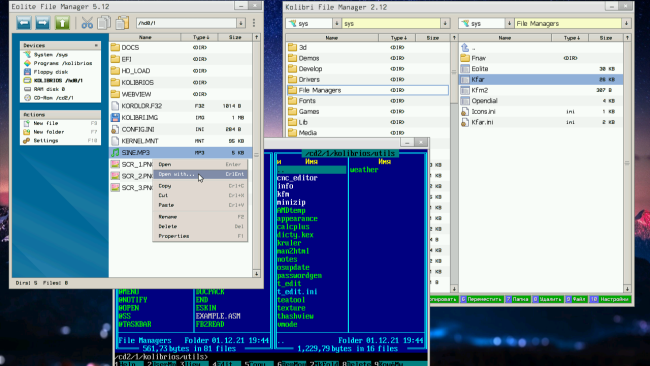The image size is (650, 366).
Task: Go up one folder in Eolite
Action: (62, 23)
